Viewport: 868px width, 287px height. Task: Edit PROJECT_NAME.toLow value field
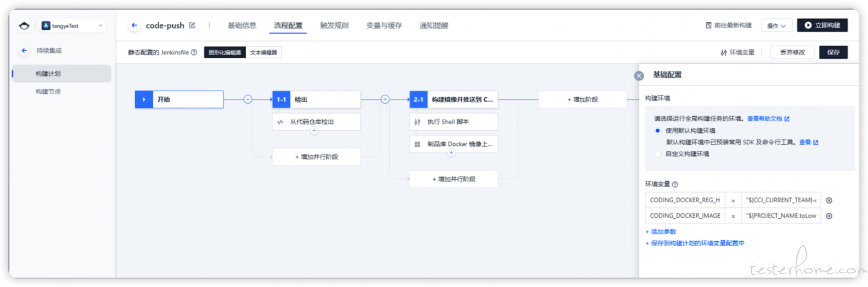[781, 216]
